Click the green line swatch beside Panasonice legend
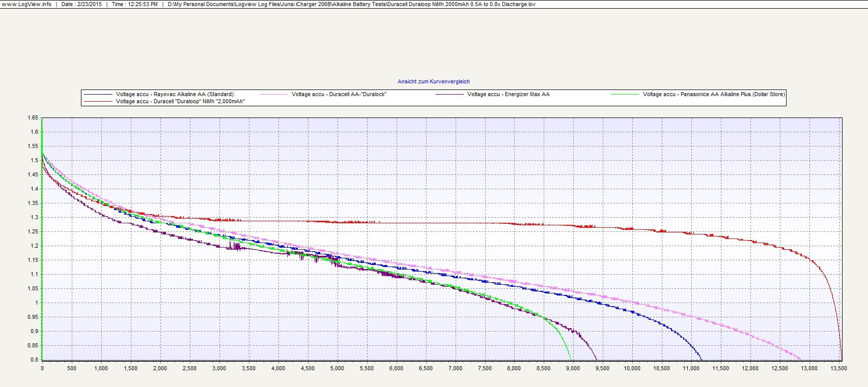This screenshot has height=387, width=868. coord(625,94)
